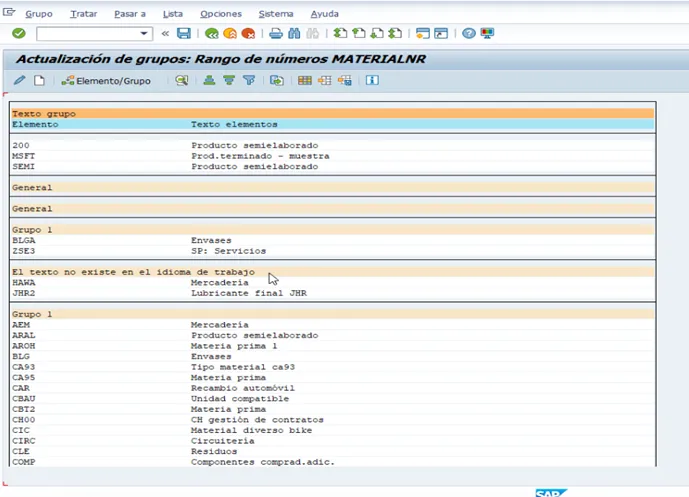Select element 'AROH' Materia prima 1

[333, 346]
